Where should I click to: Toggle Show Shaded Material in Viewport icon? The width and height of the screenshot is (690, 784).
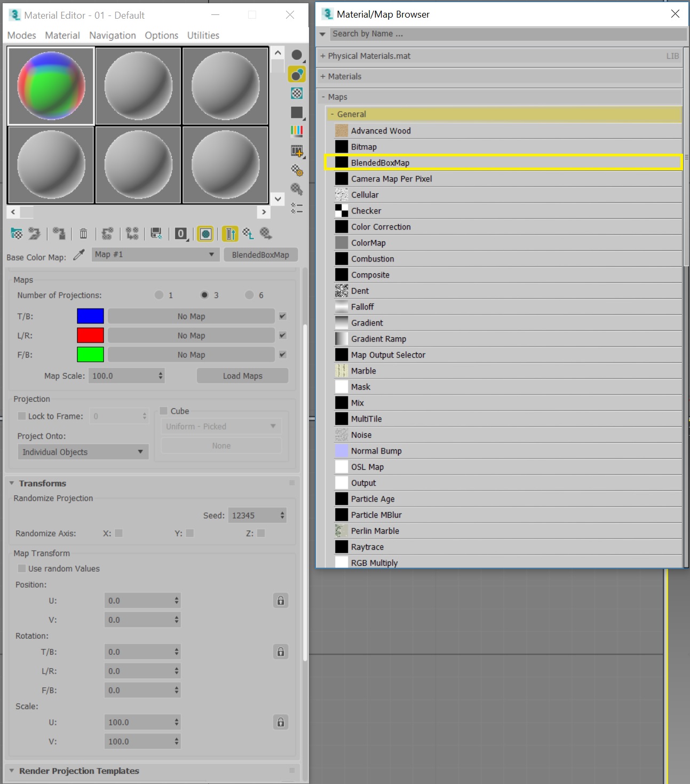coord(205,234)
